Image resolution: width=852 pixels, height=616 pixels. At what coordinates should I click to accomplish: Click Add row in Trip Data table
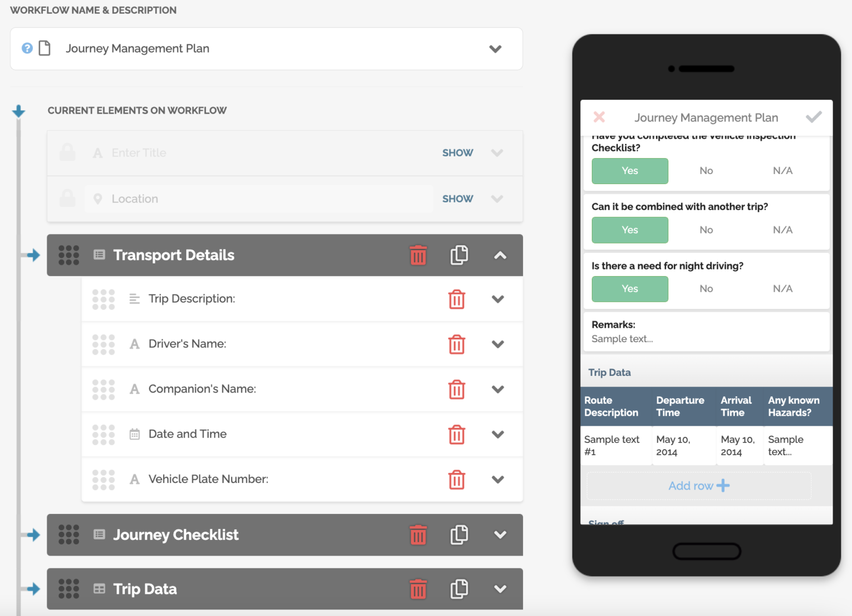699,486
